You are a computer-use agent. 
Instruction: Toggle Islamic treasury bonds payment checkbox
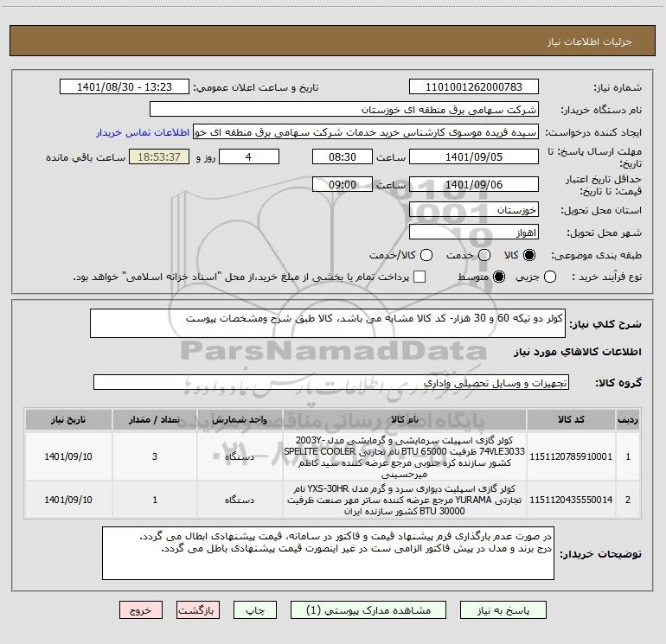419,277
